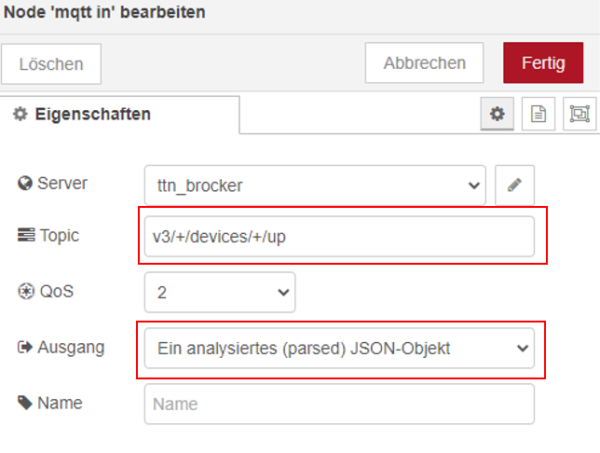Open the node appearance settings icon

(579, 114)
